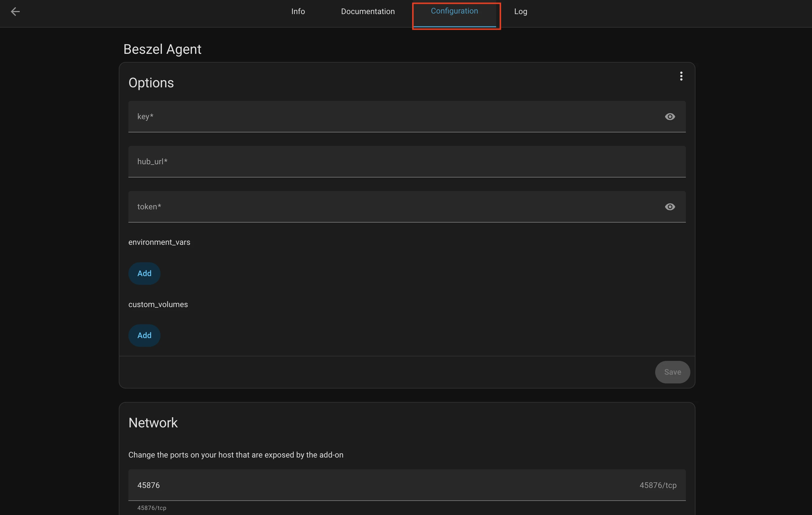Open the Log tab
Screen dimensions: 812x515
click(x=521, y=12)
